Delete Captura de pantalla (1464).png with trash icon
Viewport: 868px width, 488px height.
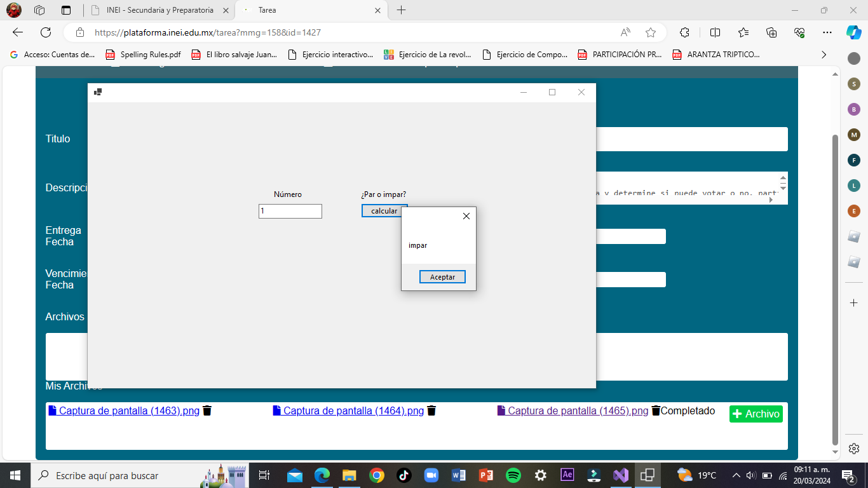click(431, 411)
